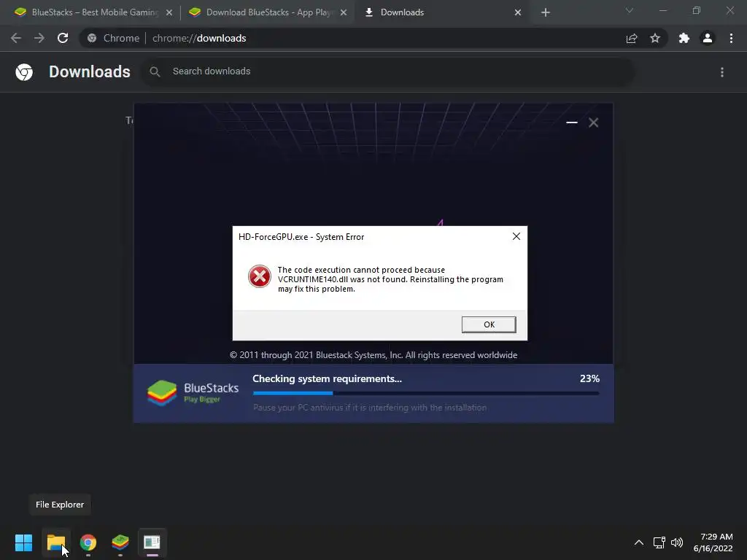Open a new browser tab
Image resolution: width=747 pixels, height=560 pixels.
point(546,13)
